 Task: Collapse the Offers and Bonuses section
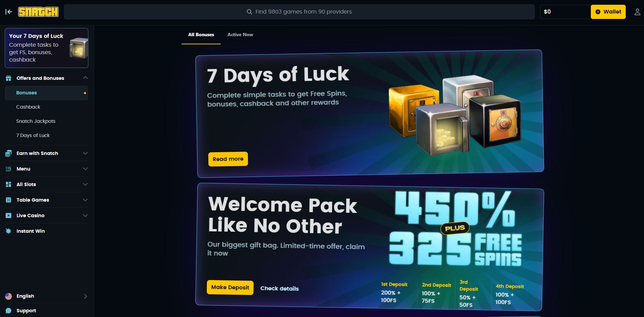point(85,78)
